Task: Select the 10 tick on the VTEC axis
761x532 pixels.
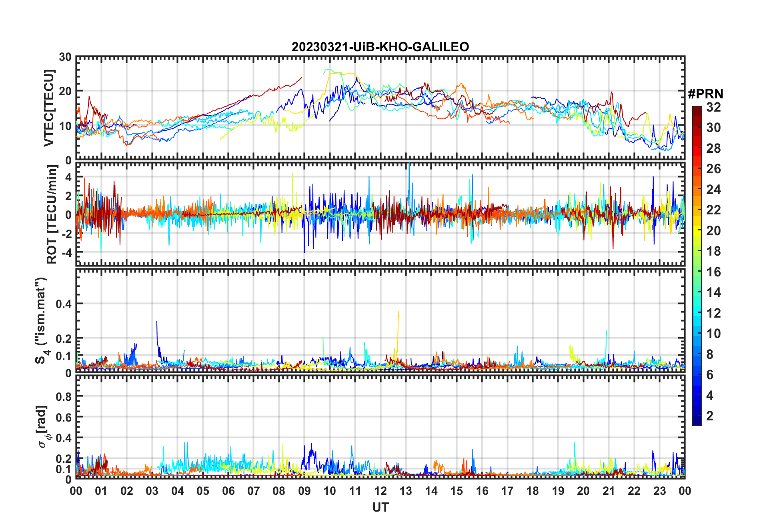Action: pos(65,126)
